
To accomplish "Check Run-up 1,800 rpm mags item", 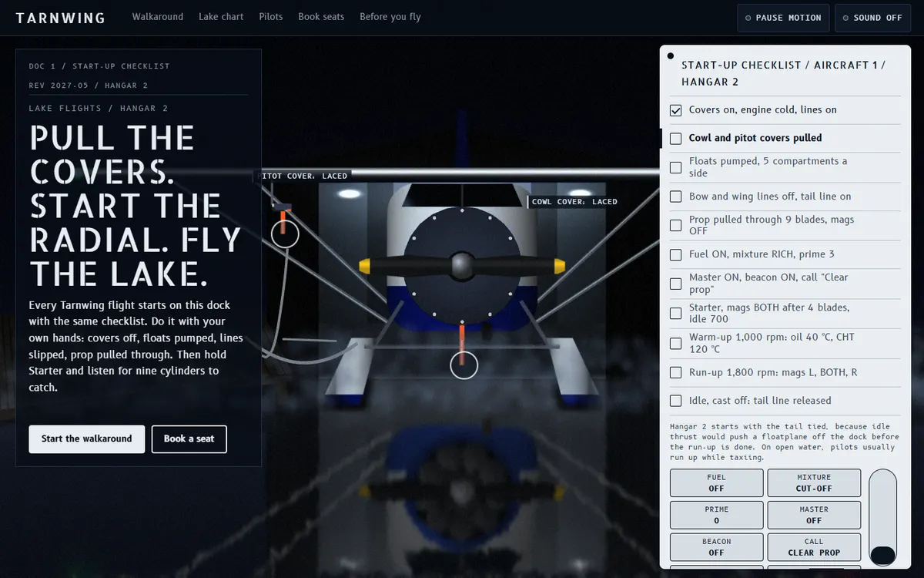I will (x=675, y=373).
